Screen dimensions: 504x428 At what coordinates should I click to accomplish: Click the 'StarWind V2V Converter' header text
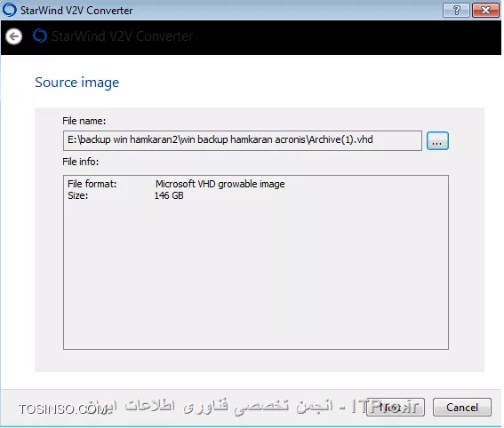(122, 36)
